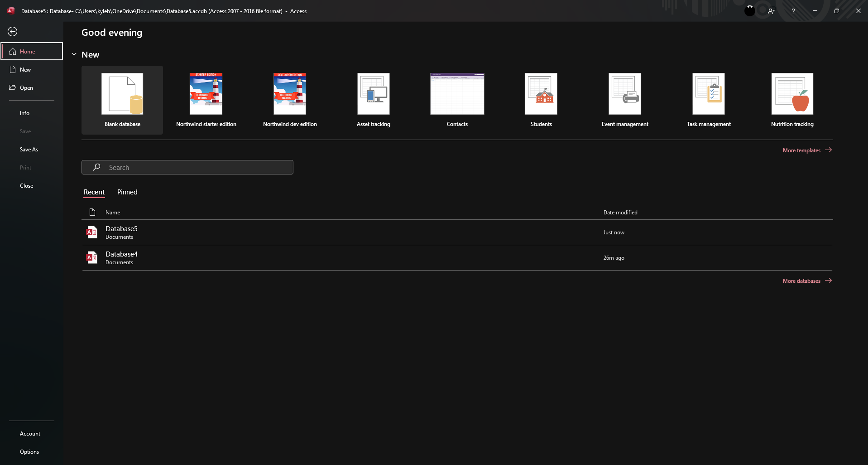The width and height of the screenshot is (868, 465).
Task: Select the Students template
Action: (x=541, y=100)
